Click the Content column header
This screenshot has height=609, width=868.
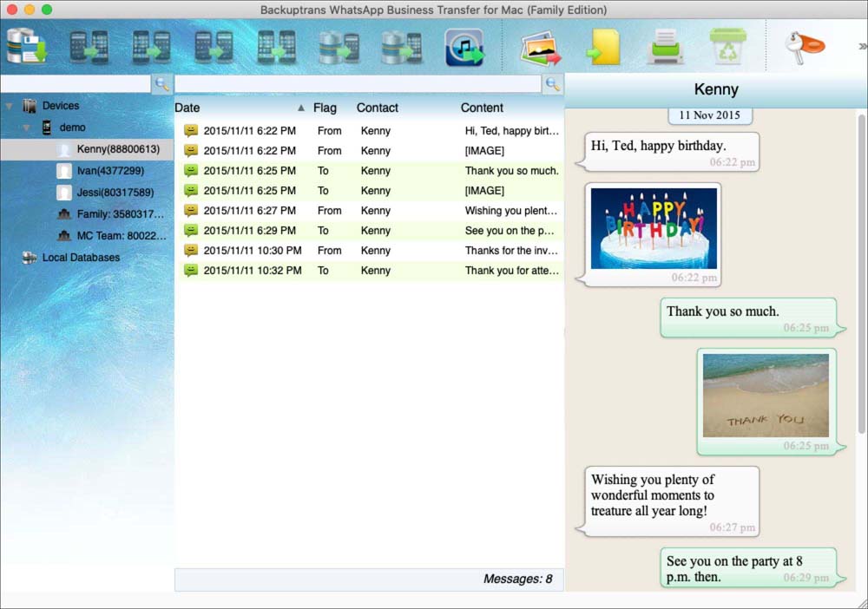[482, 108]
